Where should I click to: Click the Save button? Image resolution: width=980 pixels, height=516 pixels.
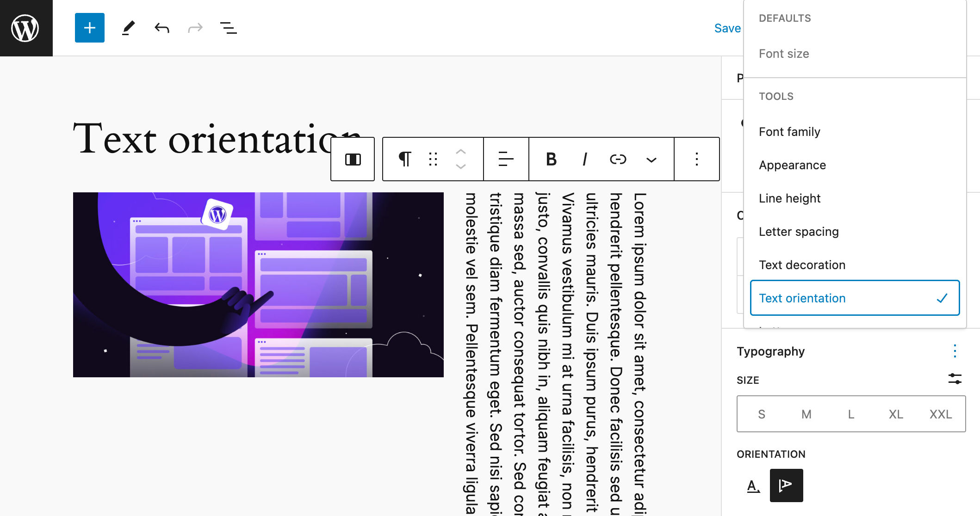(727, 28)
